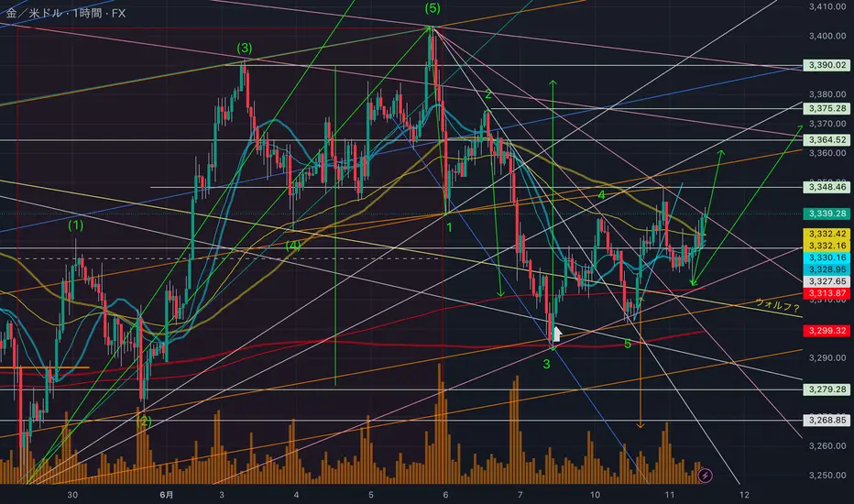Click the purple lightning bolt icon
The width and height of the screenshot is (854, 504).
click(705, 475)
